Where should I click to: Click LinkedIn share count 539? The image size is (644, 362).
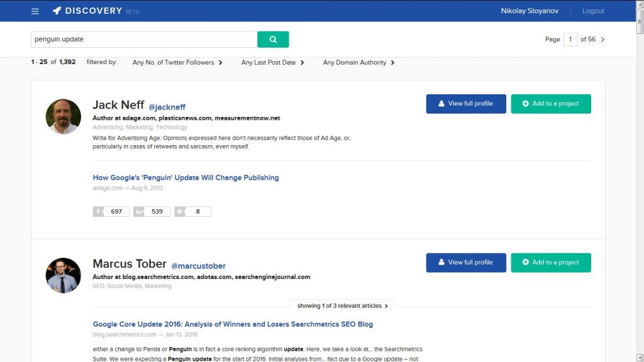click(152, 212)
